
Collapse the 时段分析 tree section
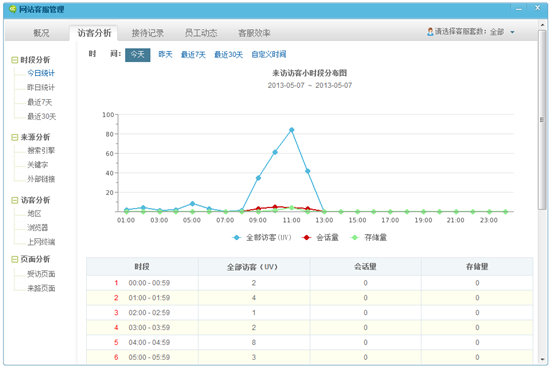coord(14,60)
